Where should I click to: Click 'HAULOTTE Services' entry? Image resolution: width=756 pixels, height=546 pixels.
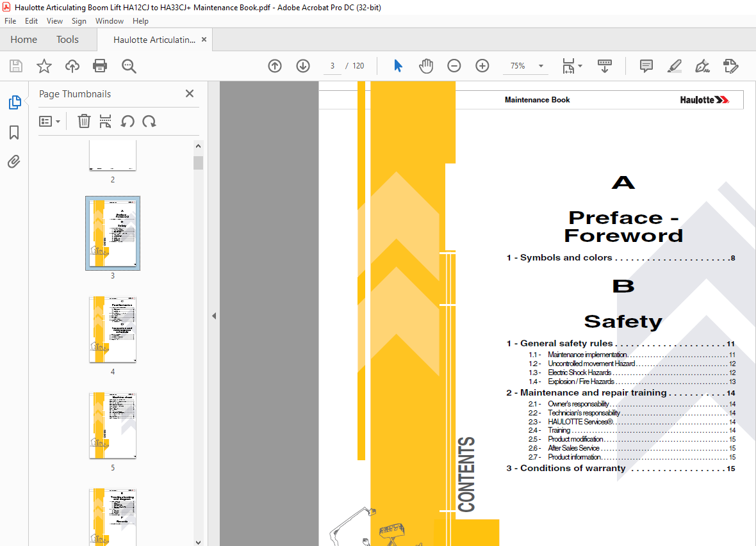pyautogui.click(x=580, y=422)
